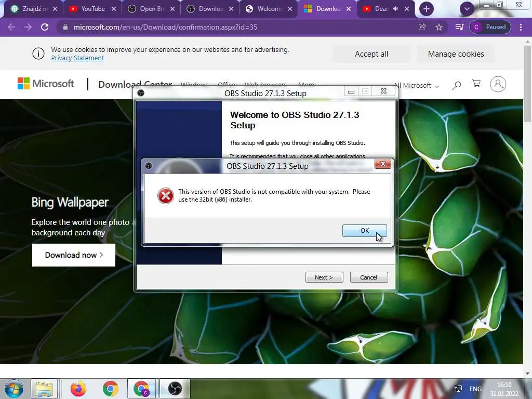
Task: Open Chrome from the taskbar
Action: click(x=111, y=389)
